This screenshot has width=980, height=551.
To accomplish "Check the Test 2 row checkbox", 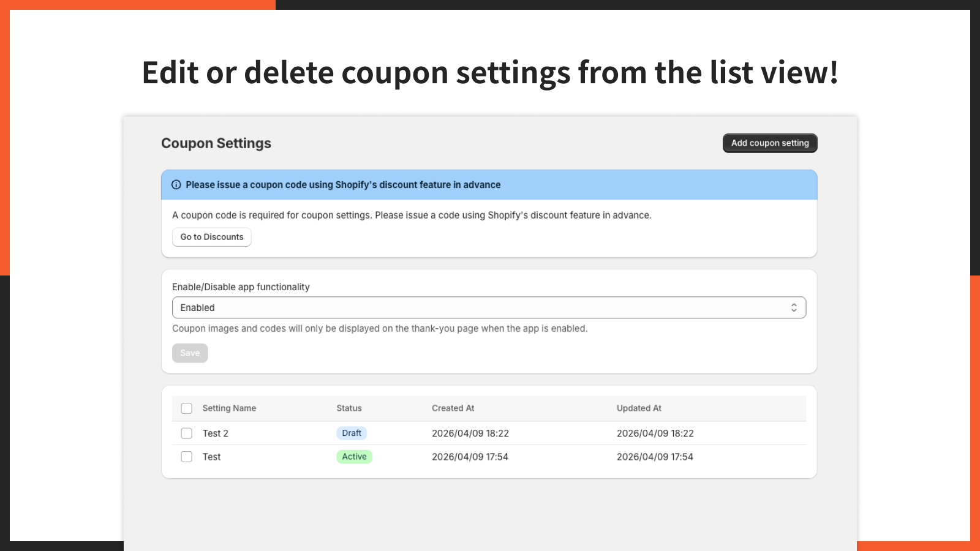I will [x=187, y=433].
